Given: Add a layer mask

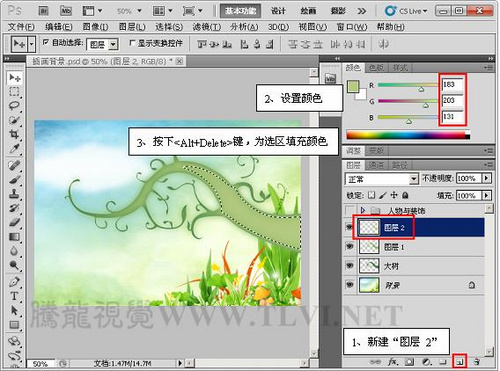Looking at the screenshot, I should tap(410, 362).
